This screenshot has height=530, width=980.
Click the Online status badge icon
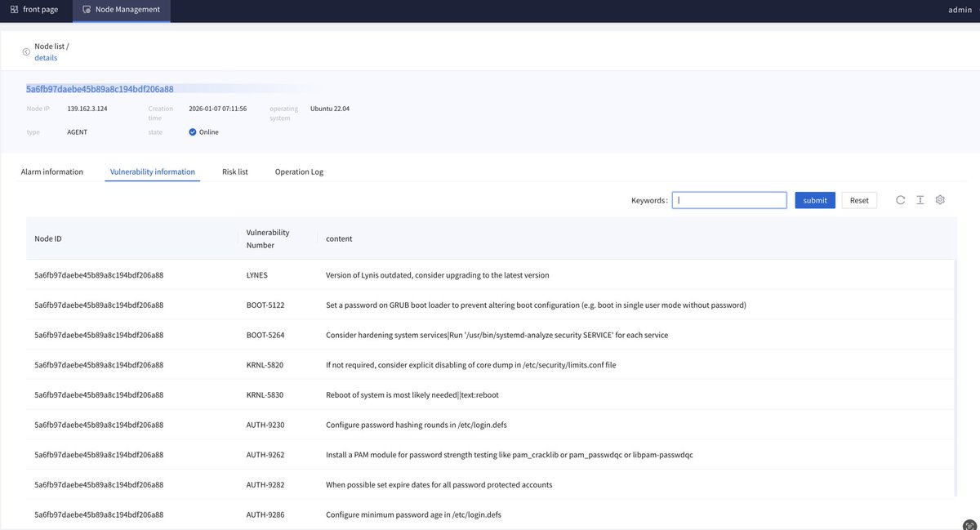[191, 131]
